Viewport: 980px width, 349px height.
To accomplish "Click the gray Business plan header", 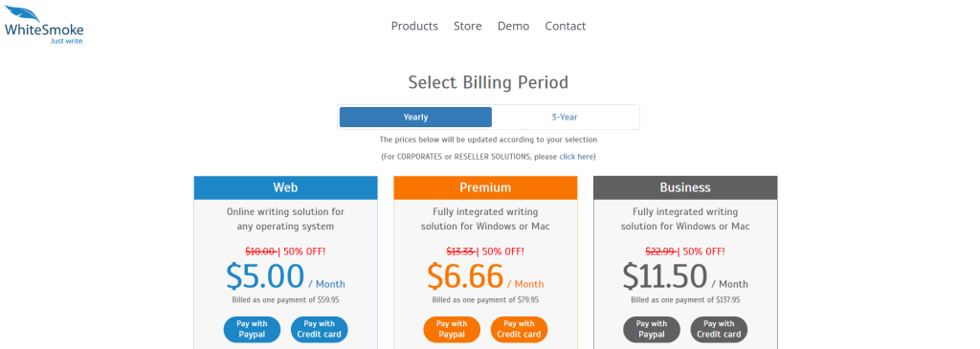I will (x=685, y=187).
